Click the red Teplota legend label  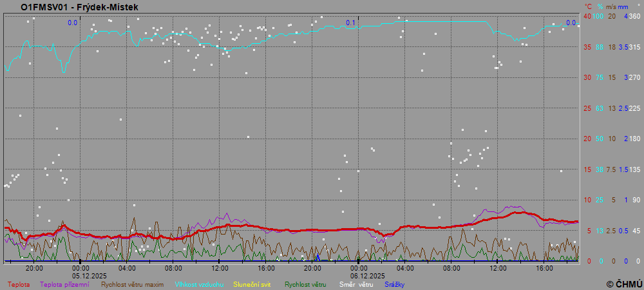pos(19,284)
